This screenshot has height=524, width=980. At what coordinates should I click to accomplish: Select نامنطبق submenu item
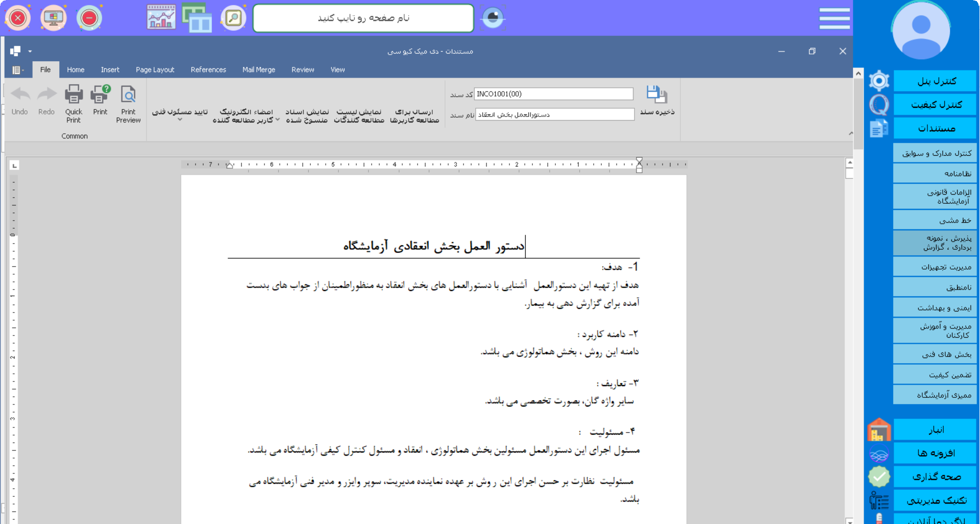click(x=935, y=287)
